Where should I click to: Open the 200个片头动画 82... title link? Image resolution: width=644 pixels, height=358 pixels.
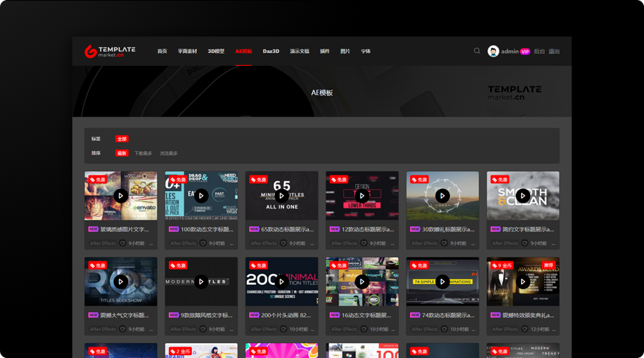pyautogui.click(x=286, y=315)
